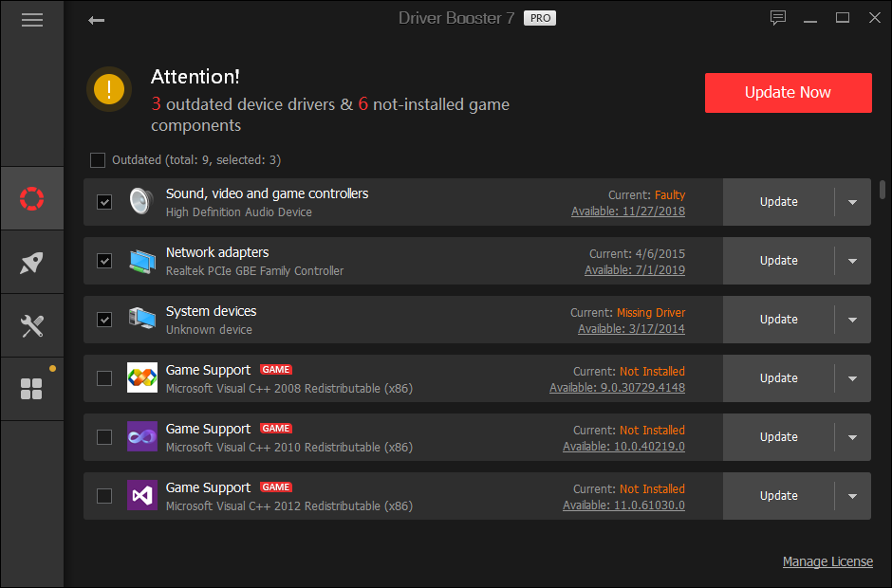Click the 'System devices' row title

click(211, 311)
